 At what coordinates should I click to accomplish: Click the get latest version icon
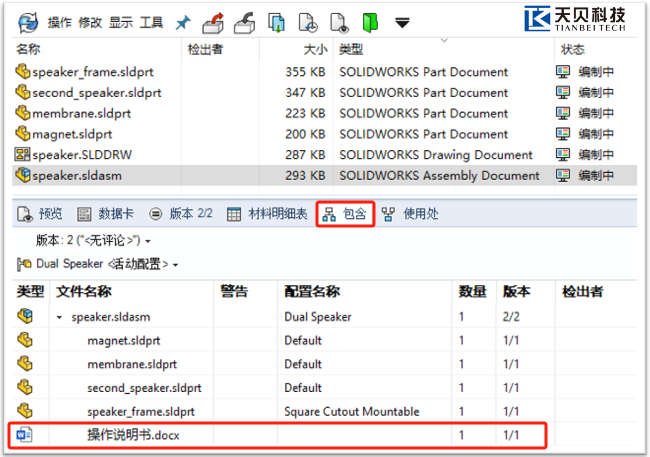tap(277, 21)
